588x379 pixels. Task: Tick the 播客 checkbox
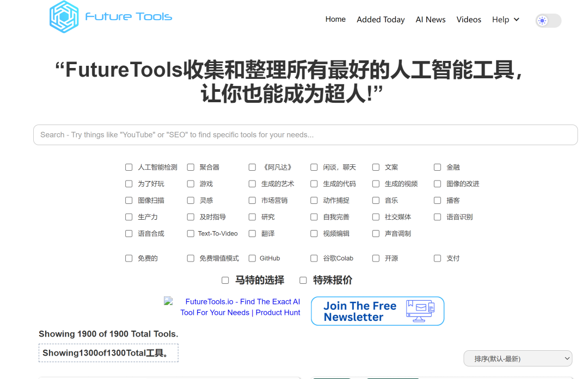click(x=437, y=200)
